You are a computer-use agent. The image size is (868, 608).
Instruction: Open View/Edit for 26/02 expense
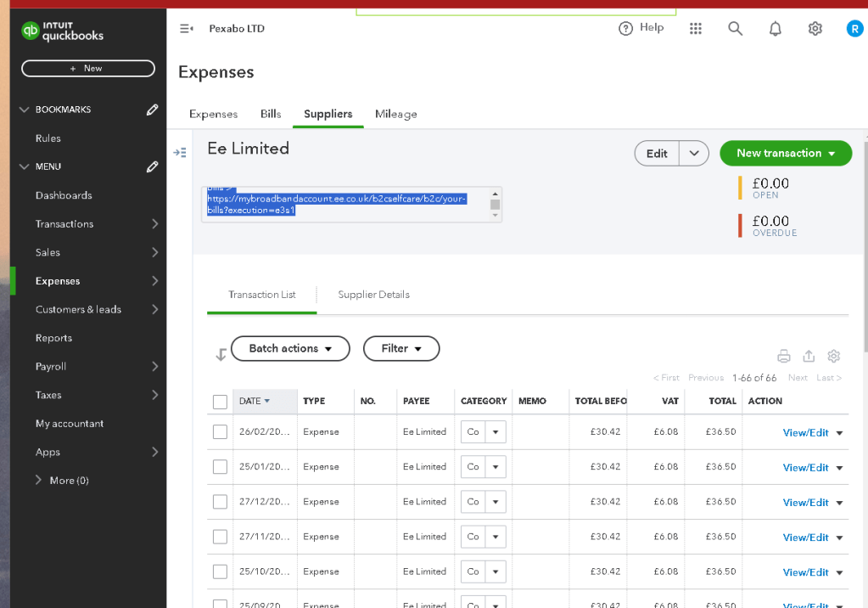(805, 433)
